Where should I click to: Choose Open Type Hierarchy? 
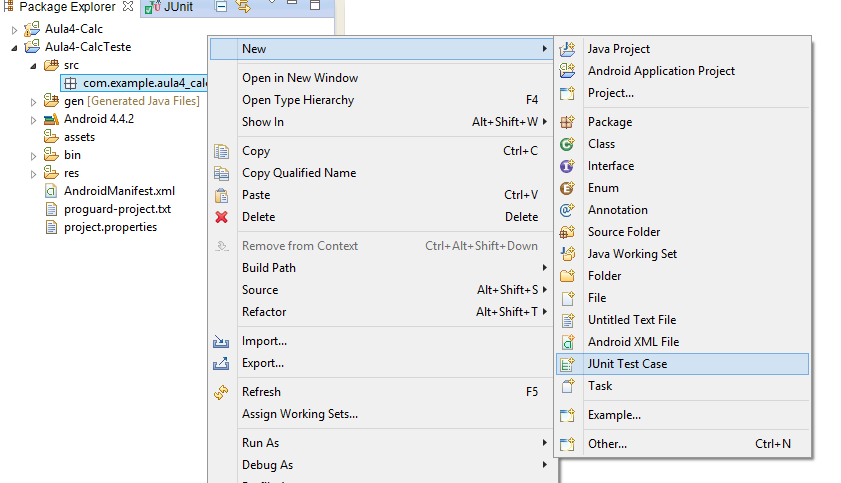[x=298, y=100]
